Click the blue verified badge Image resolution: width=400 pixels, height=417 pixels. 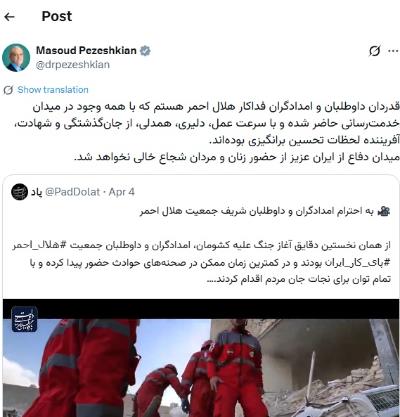[x=145, y=51]
